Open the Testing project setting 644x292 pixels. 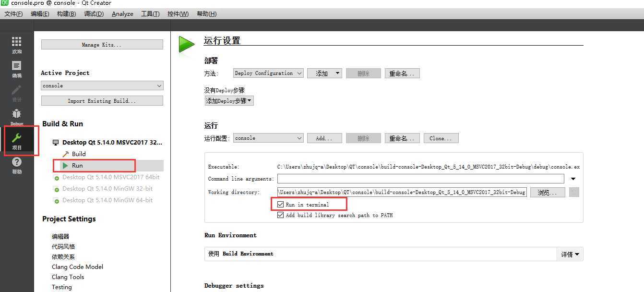point(61,287)
